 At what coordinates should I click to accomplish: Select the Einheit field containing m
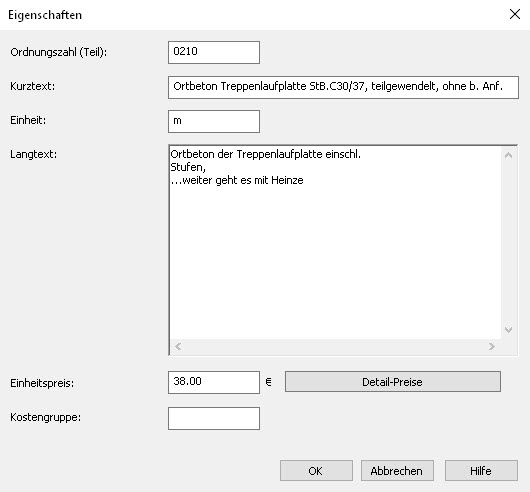pyautogui.click(x=214, y=121)
